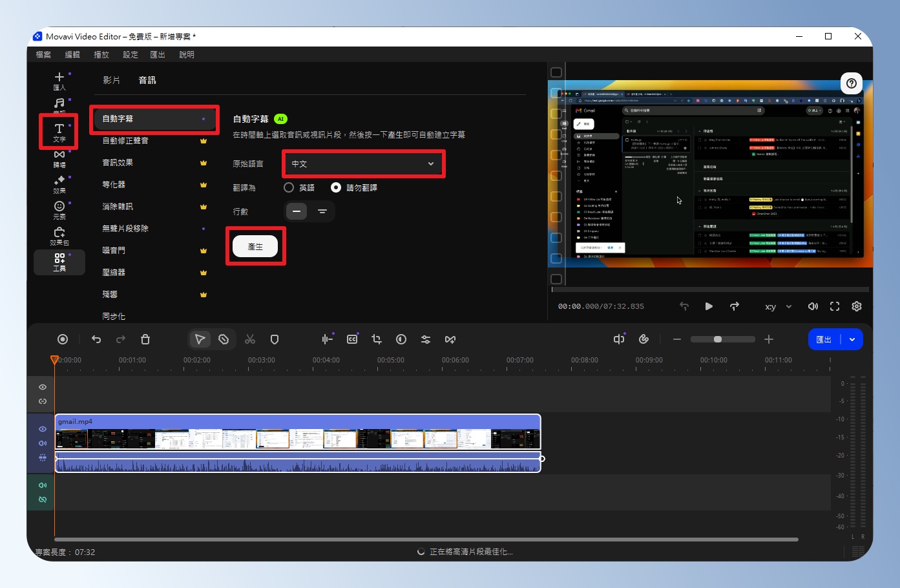The image size is (900, 588).
Task: Click the undo arrow in timeline toolbar
Action: coord(96,339)
